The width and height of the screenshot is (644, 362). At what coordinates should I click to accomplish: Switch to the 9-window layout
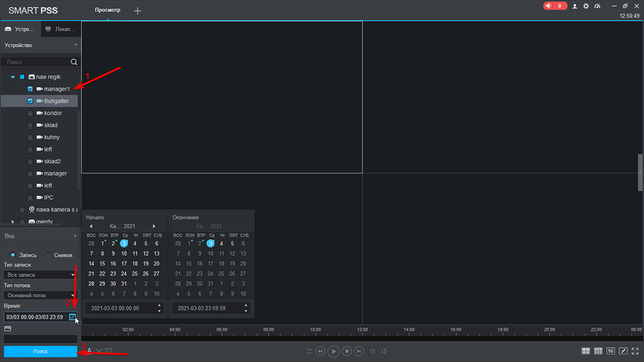[x=598, y=351]
